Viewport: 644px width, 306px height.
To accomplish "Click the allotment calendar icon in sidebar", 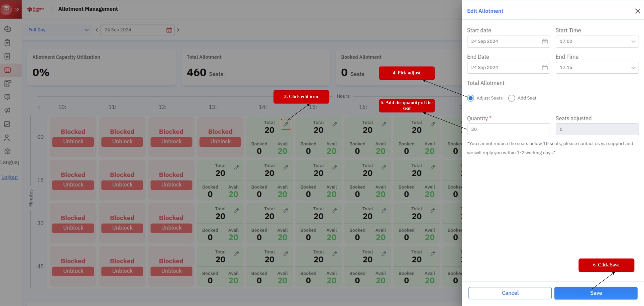I will [7, 70].
